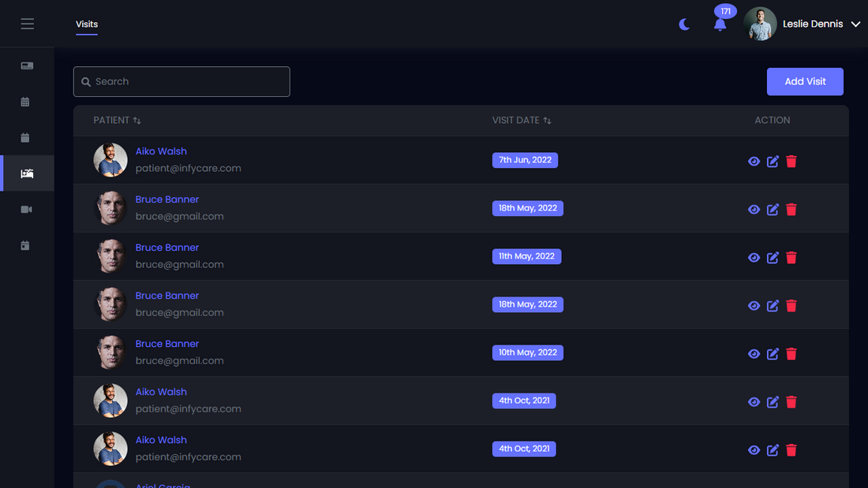Open Aiko Walsh patient link in first row
The width and height of the screenshot is (868, 488).
tap(161, 151)
